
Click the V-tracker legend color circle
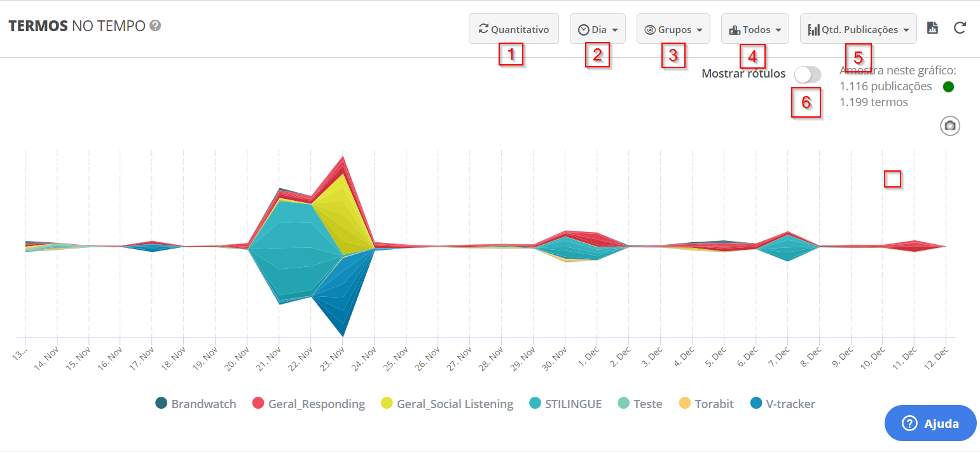(x=756, y=404)
